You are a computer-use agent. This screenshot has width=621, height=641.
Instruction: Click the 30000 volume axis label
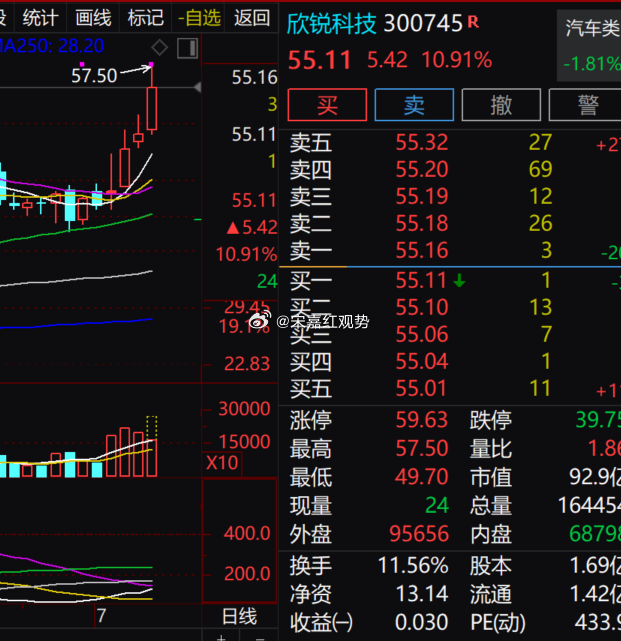(244, 409)
